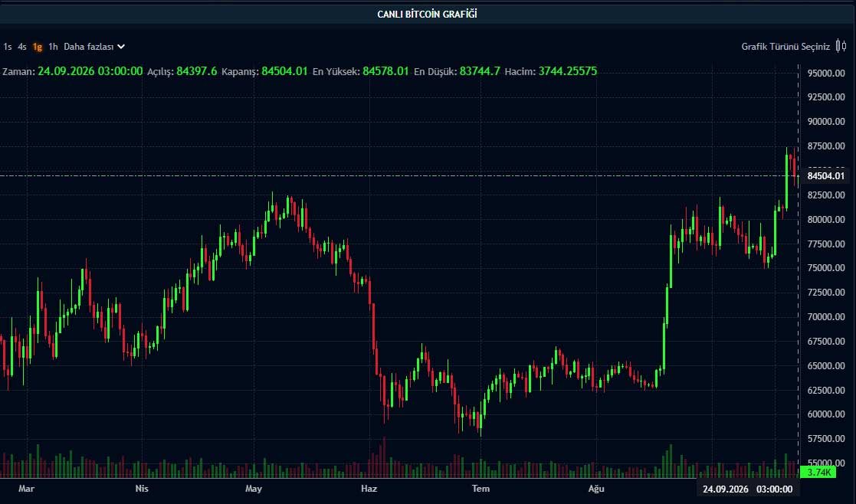Click the Mar month label on time axis
Image resolution: width=856 pixels, height=504 pixels.
pos(26,489)
